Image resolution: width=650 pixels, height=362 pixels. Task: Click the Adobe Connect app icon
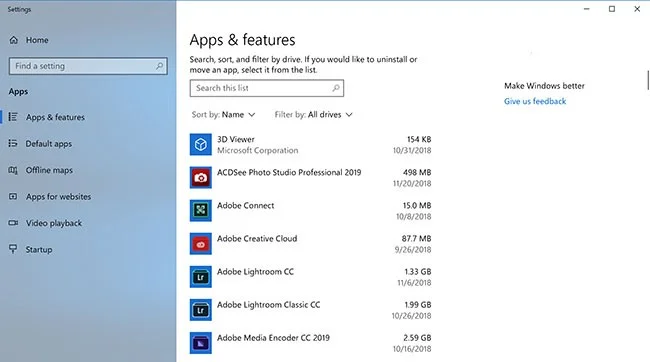201,211
